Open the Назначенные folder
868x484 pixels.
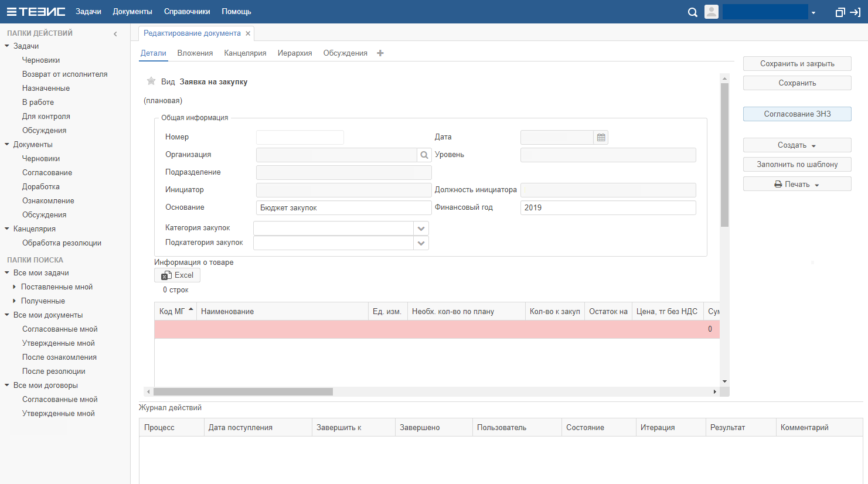tap(46, 88)
